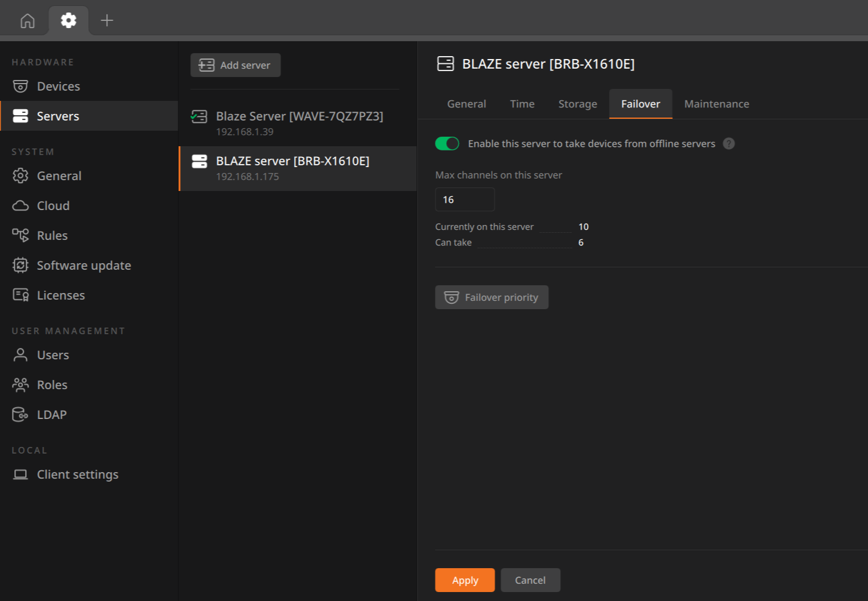
Task: Open Software update page
Action: [89, 265]
